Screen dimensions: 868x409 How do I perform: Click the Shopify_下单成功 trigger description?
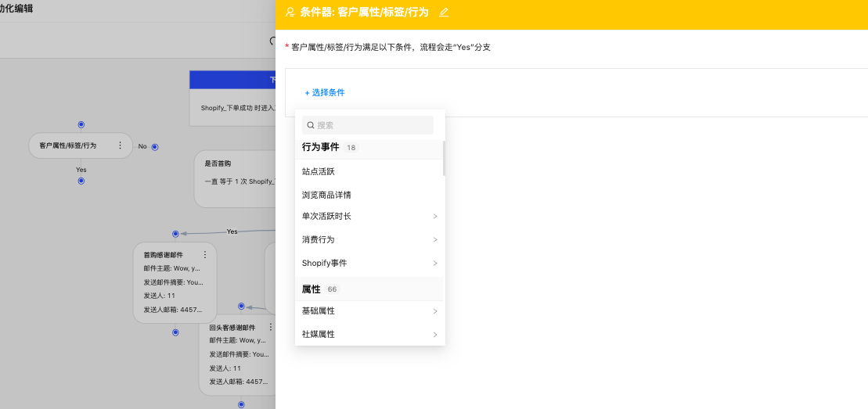pos(238,108)
